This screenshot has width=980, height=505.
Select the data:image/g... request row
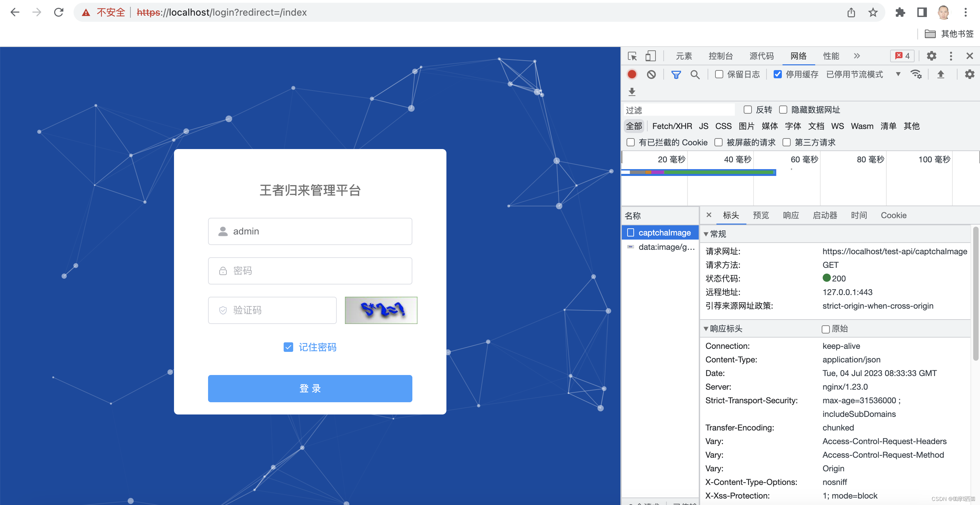660,247
